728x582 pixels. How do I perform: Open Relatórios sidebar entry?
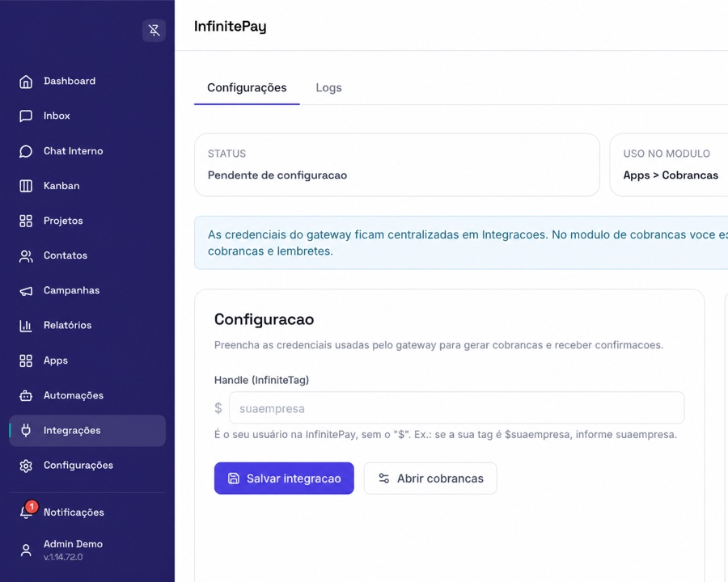point(67,325)
